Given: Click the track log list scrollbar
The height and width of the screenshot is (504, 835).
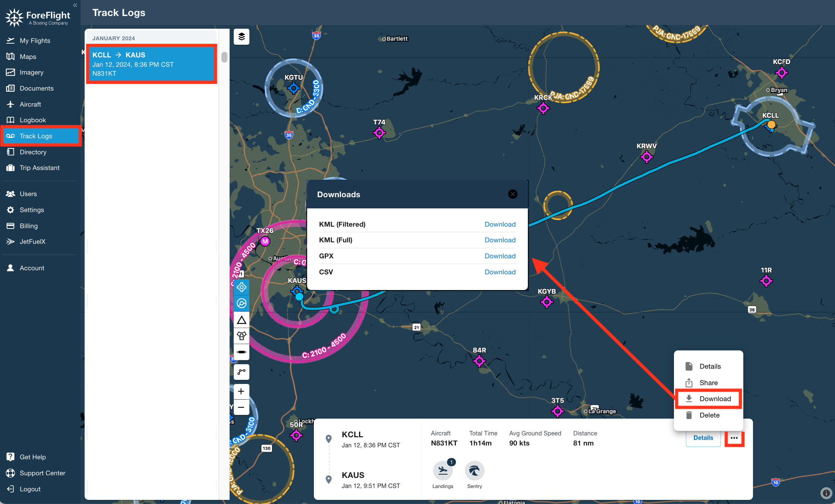Looking at the screenshot, I should [x=224, y=57].
